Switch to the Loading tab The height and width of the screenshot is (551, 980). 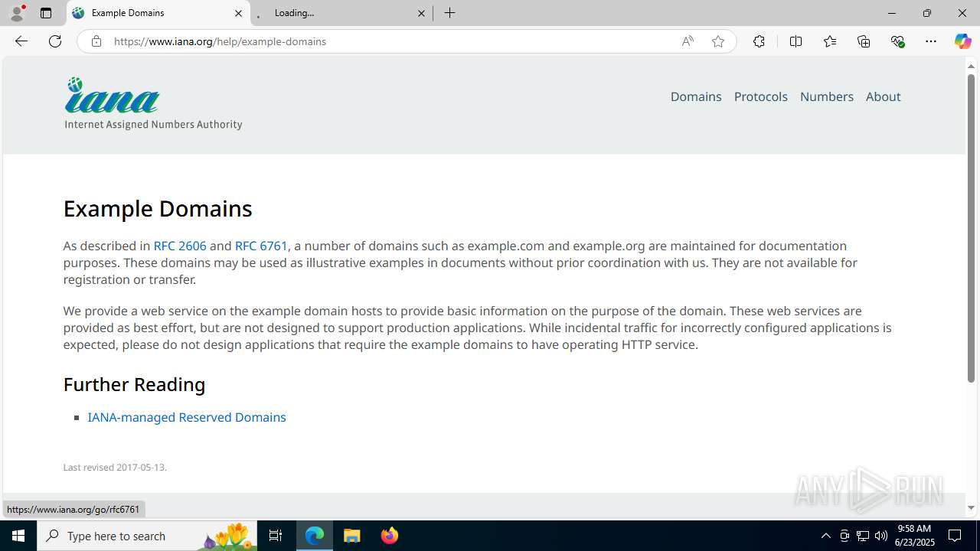(x=342, y=13)
